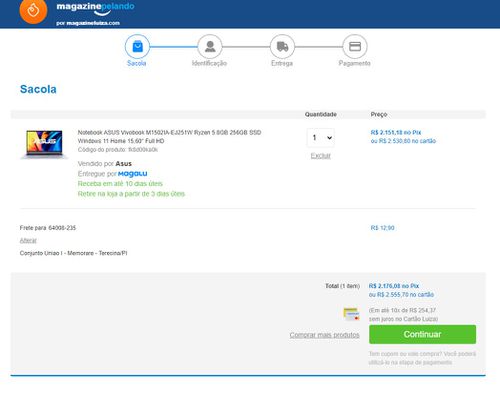Choose the Pagamento card icon step
The image size is (500, 394).
pos(355,47)
